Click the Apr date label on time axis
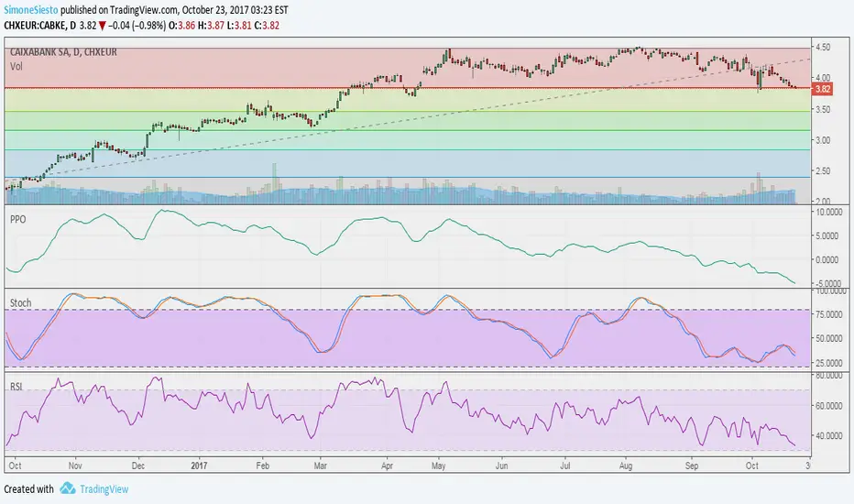Screen dimensions: 854x504 point(387,466)
